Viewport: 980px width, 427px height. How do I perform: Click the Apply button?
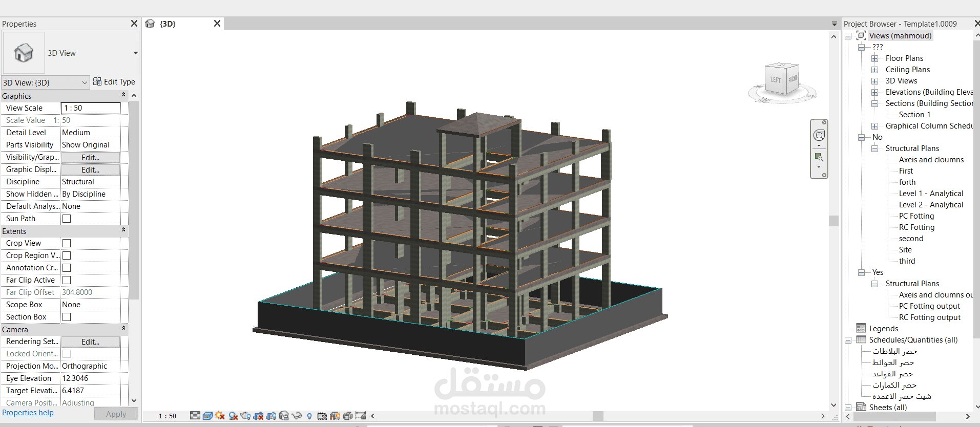coord(116,414)
